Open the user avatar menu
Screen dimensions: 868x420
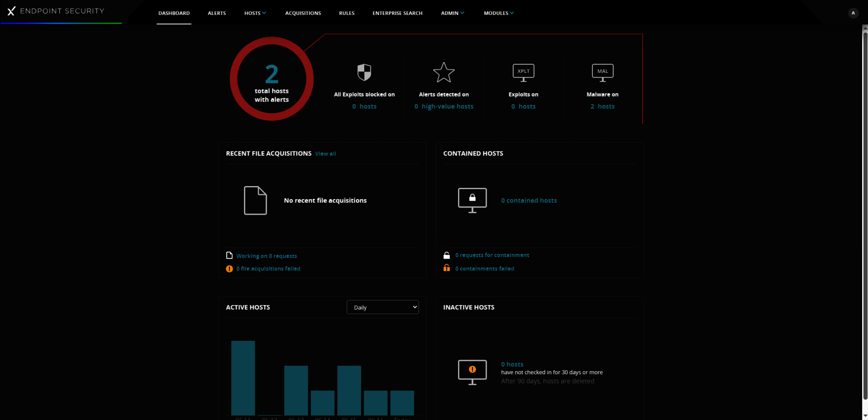[853, 13]
